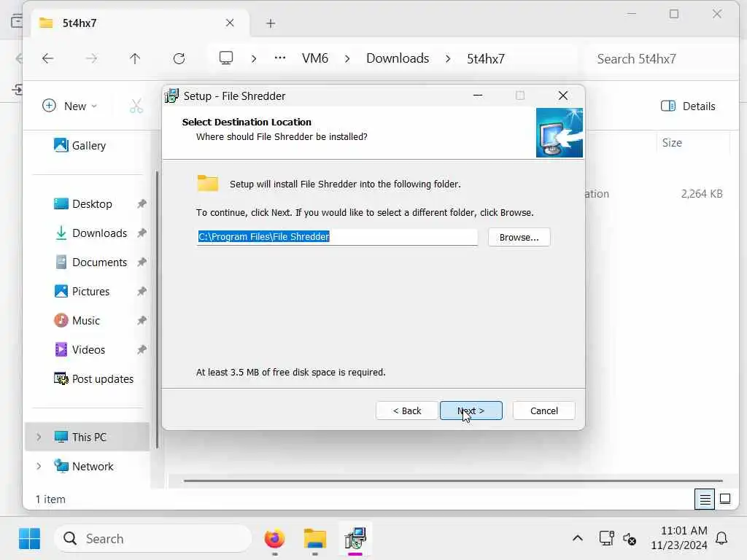Open the clock and date panel
This screenshot has width=747, height=560.
[x=679, y=538]
